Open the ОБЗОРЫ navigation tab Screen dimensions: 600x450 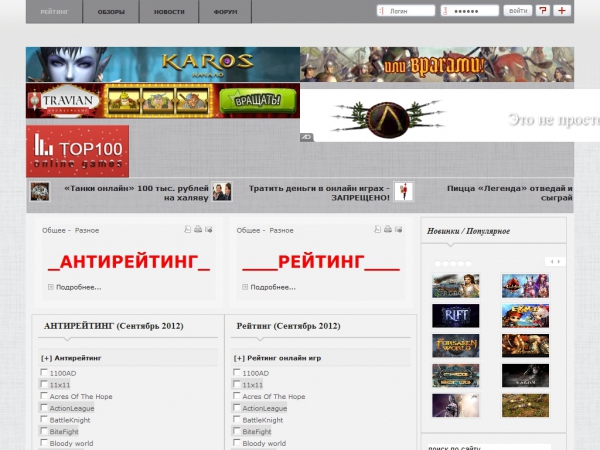(111, 12)
